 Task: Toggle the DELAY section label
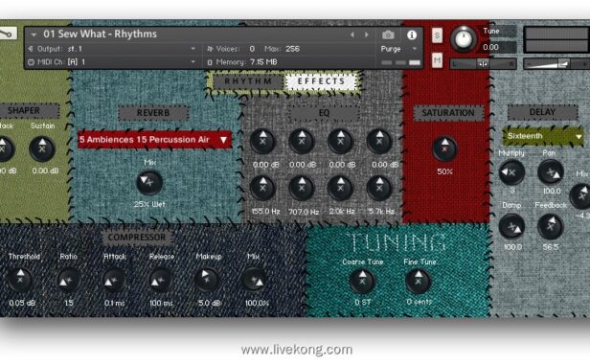(542, 112)
